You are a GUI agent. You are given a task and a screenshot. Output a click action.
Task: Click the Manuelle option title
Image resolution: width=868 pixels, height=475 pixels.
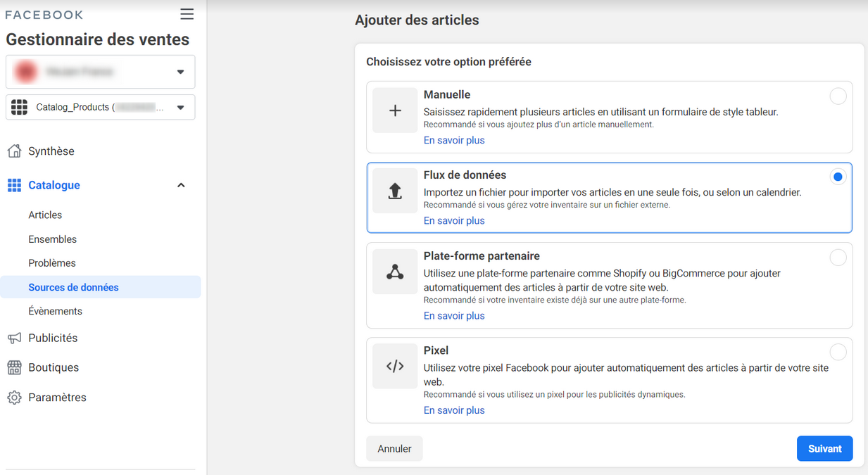[447, 94]
